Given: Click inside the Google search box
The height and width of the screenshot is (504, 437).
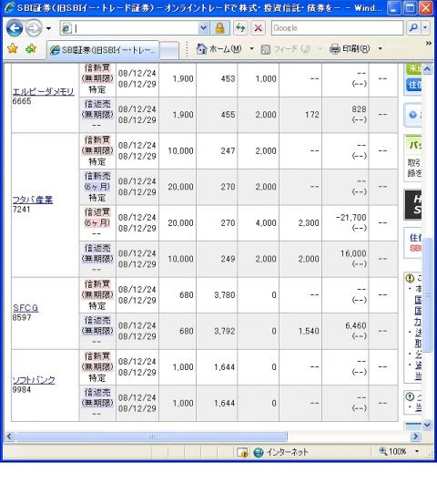Looking at the screenshot, I should 337,28.
